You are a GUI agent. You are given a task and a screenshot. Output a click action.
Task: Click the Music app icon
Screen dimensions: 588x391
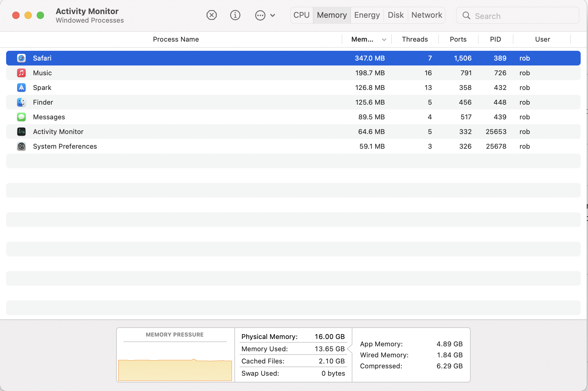coord(21,73)
